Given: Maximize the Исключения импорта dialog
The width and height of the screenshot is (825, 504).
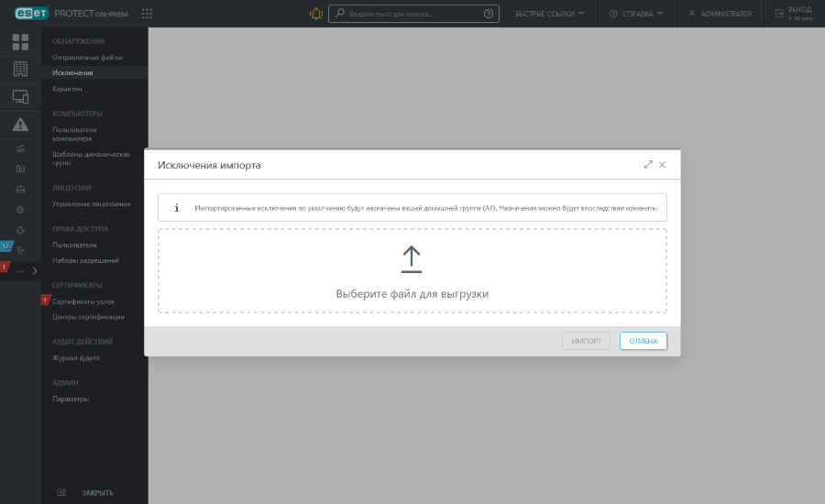Looking at the screenshot, I should (x=648, y=165).
